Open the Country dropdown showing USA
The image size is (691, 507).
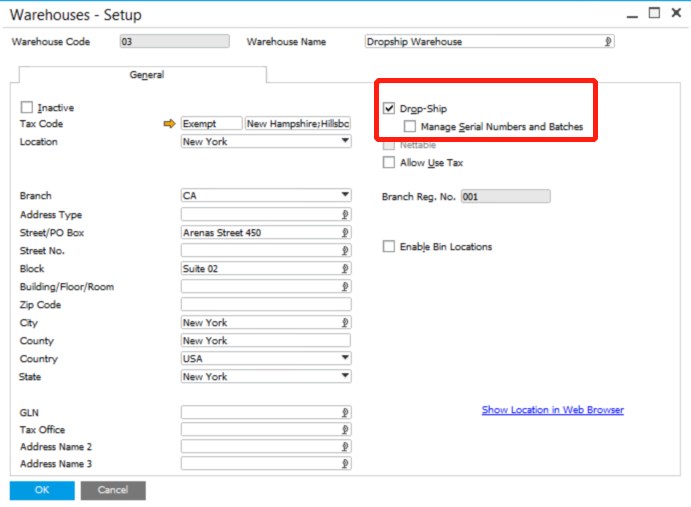pyautogui.click(x=345, y=359)
